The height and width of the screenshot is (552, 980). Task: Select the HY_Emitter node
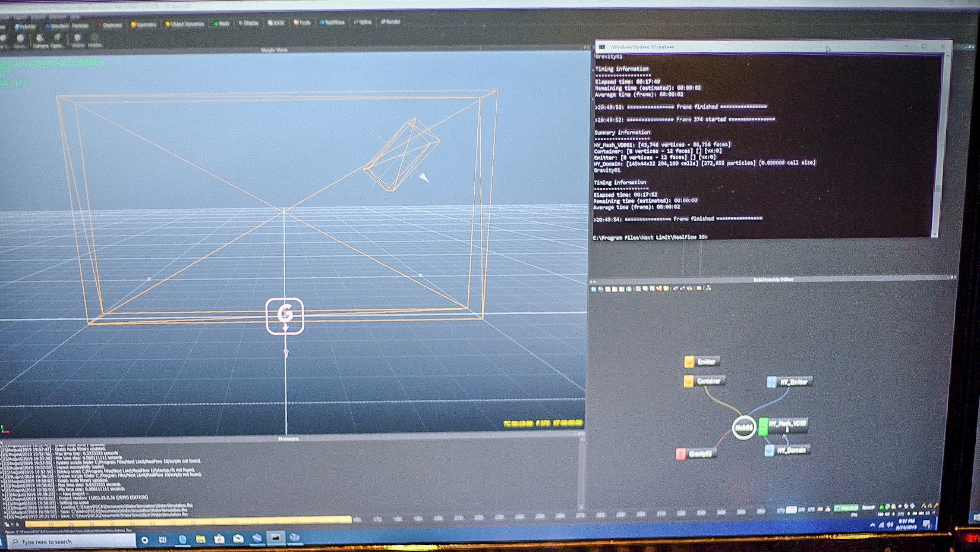[789, 382]
